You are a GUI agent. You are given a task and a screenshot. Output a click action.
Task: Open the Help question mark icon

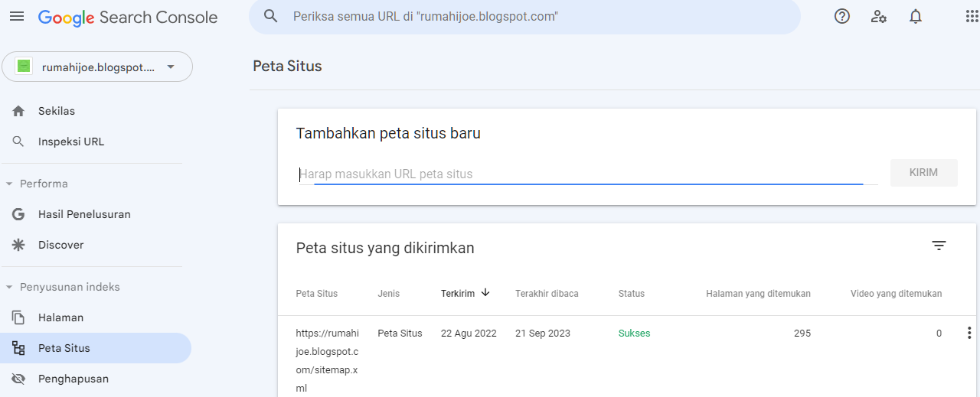click(x=842, y=16)
